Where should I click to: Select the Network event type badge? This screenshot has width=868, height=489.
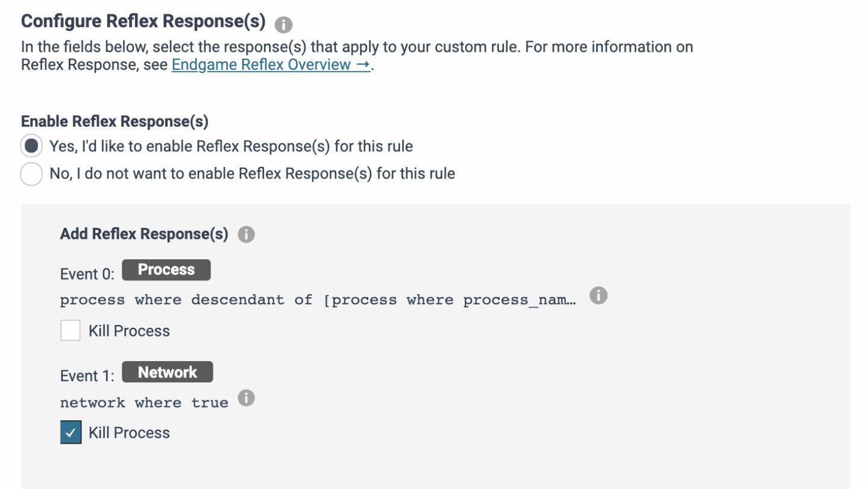tap(168, 372)
